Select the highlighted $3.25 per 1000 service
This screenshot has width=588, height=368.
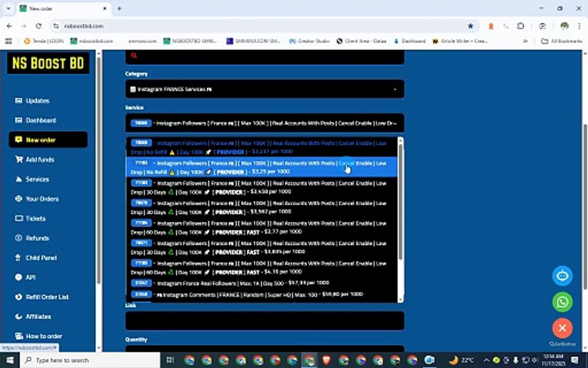click(262, 167)
